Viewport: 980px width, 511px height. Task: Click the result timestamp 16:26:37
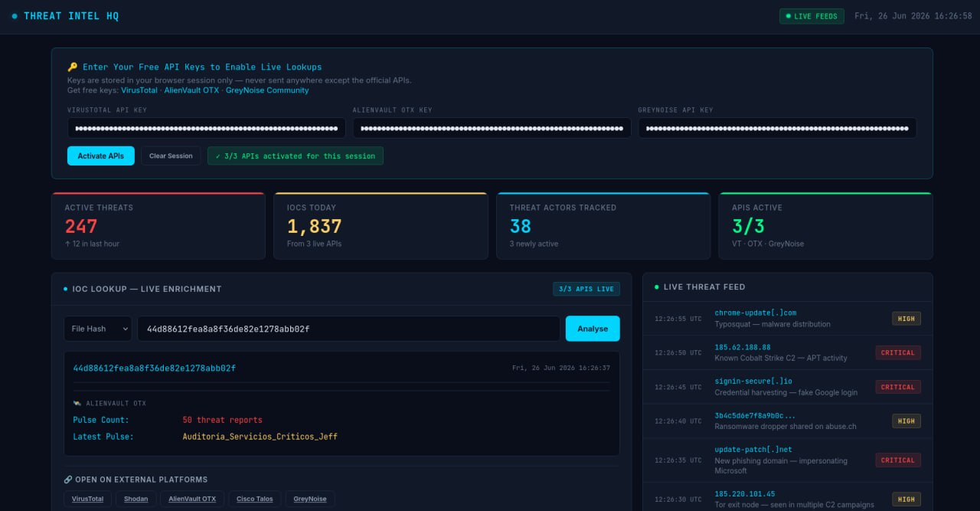tap(561, 368)
